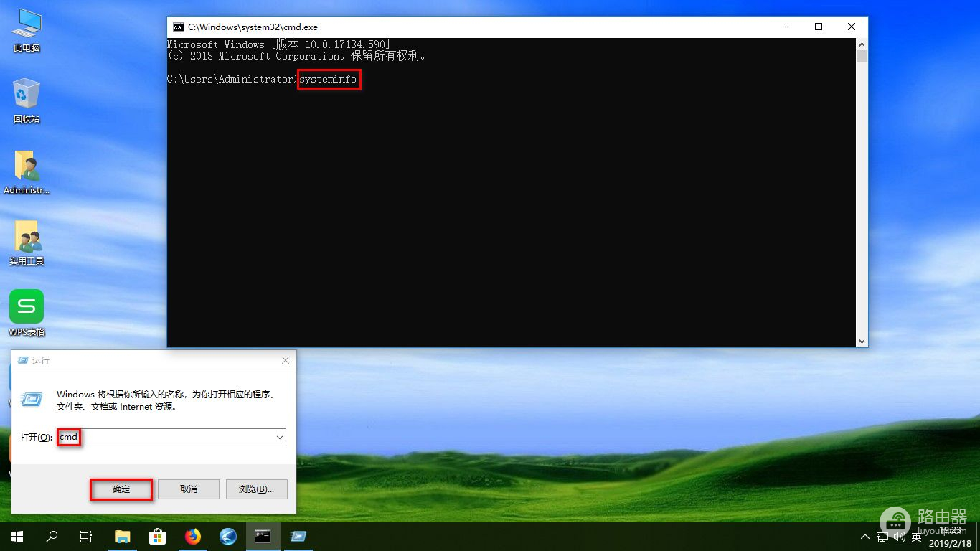Open the 此电脑 desktop icon
This screenshot has height=551, width=980.
(27, 31)
